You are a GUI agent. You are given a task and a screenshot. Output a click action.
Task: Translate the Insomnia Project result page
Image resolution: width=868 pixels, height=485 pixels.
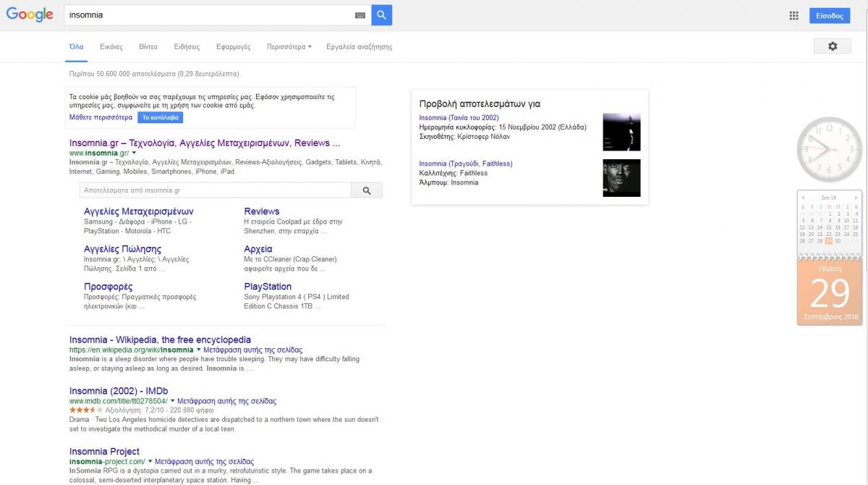[205, 462]
